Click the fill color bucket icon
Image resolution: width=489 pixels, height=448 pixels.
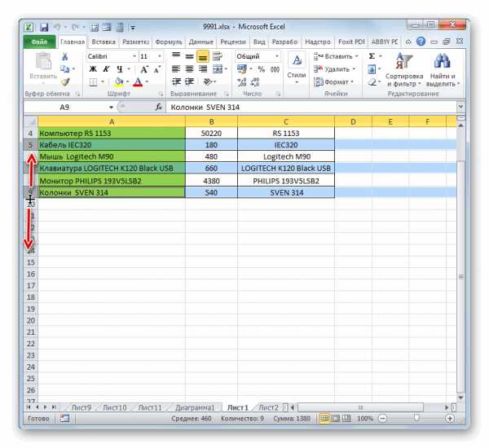point(118,82)
